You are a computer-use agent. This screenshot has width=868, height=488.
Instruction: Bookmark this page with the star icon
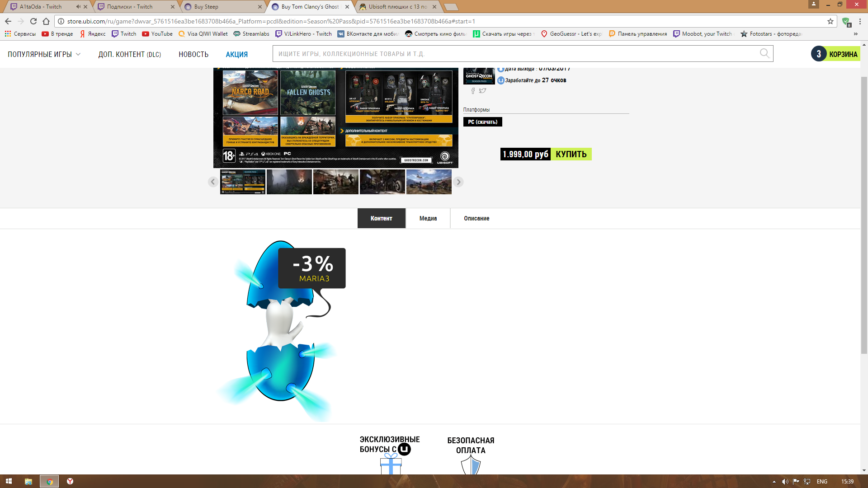click(x=830, y=21)
